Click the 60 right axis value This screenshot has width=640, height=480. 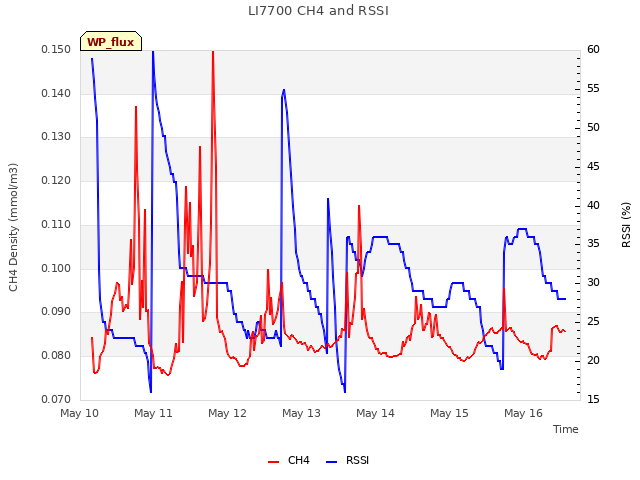(593, 50)
